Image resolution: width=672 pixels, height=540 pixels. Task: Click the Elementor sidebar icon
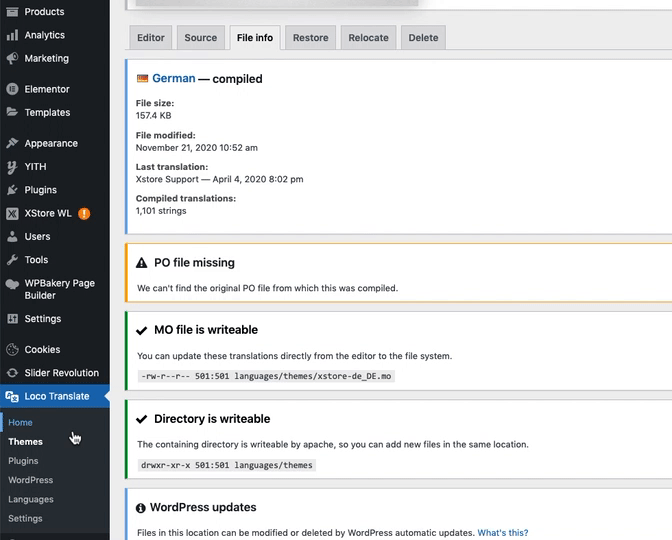[x=12, y=89]
